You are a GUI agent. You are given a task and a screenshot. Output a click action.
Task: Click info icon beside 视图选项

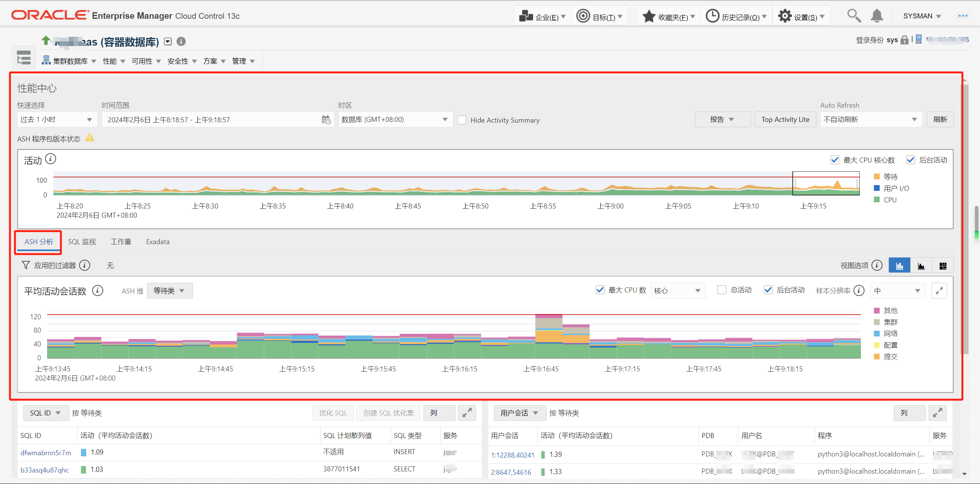[877, 265]
